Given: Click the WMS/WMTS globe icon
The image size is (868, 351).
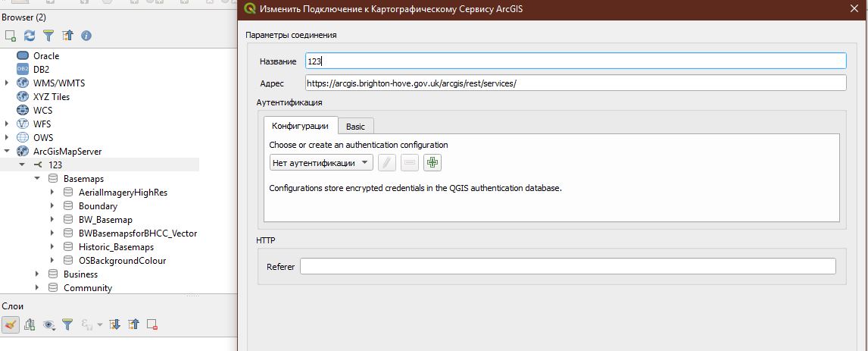Looking at the screenshot, I should click(x=23, y=83).
